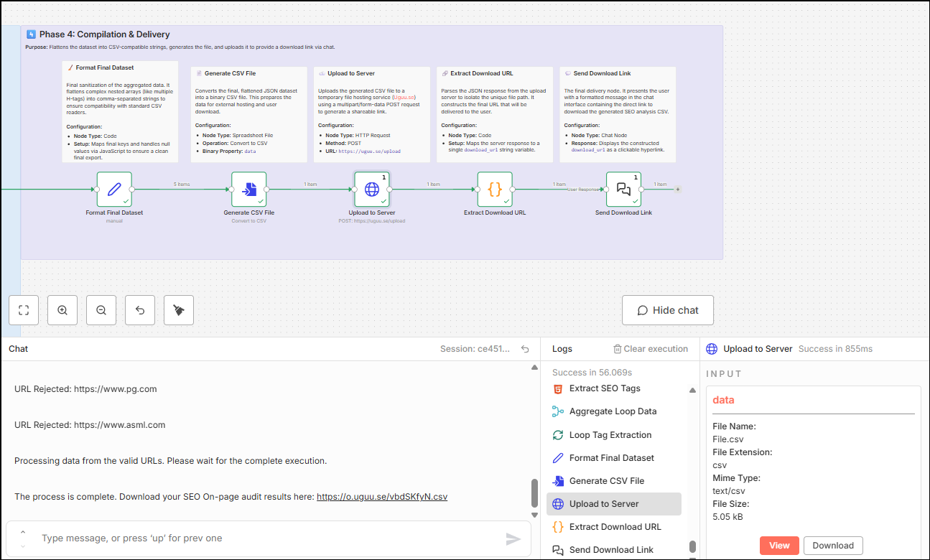The image size is (930, 560).
Task: Click the Chat panel title
Action: [x=19, y=349]
